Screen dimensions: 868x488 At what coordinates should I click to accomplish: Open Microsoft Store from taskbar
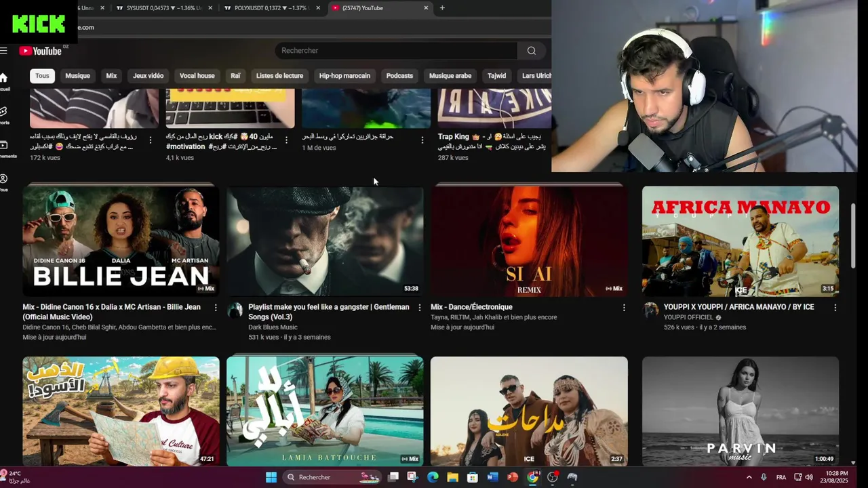(x=473, y=477)
